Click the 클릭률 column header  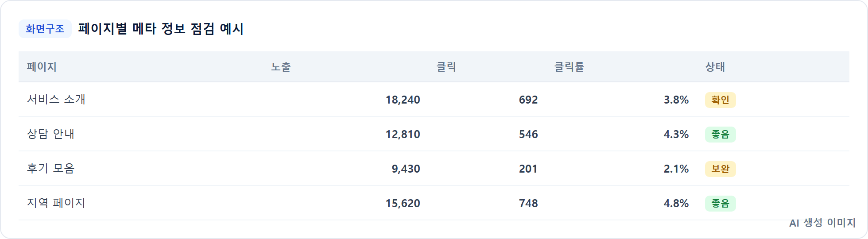569,67
